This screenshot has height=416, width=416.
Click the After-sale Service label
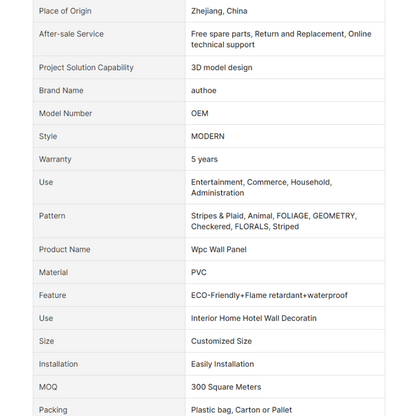pyautogui.click(x=71, y=34)
